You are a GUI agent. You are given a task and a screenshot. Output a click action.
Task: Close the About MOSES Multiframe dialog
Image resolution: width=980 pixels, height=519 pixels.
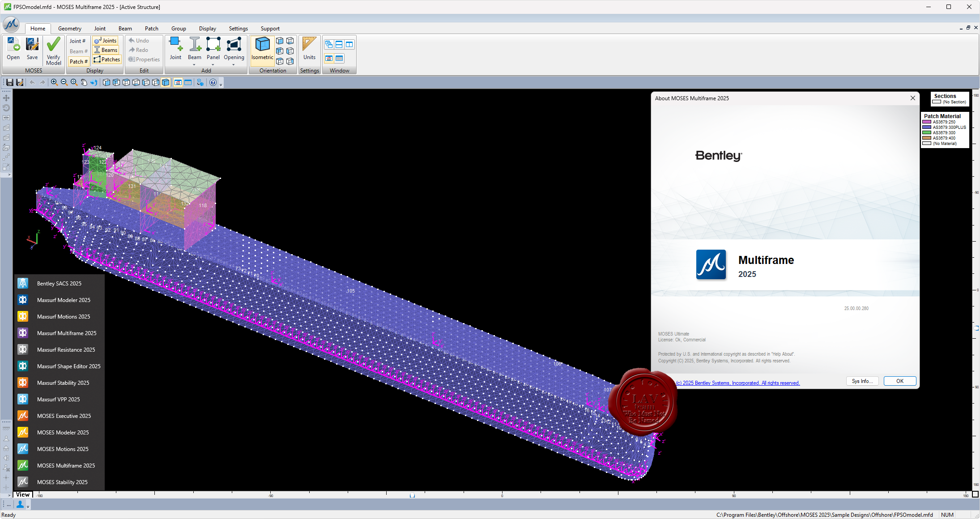click(x=913, y=98)
